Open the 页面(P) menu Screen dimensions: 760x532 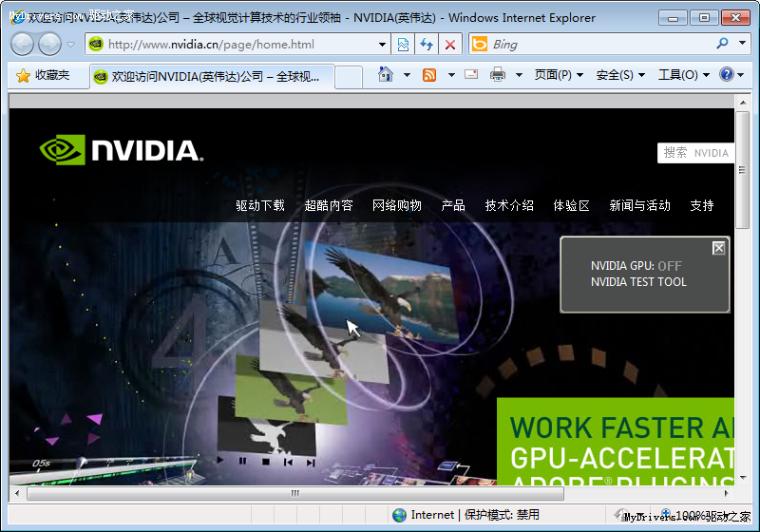pyautogui.click(x=558, y=75)
